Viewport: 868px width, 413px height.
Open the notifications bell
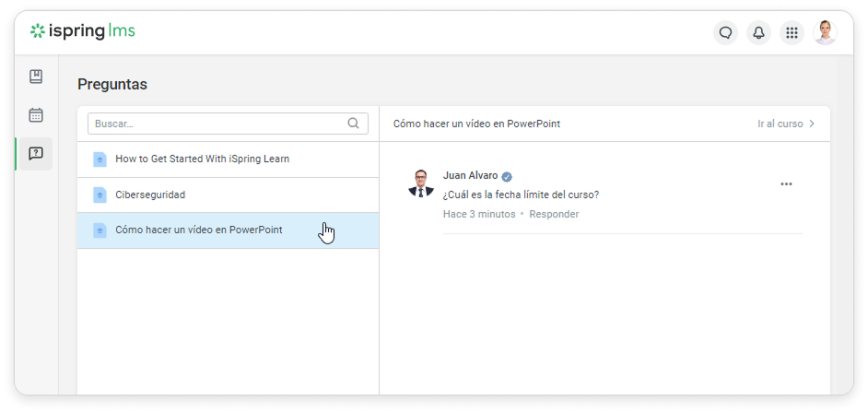pos(758,33)
